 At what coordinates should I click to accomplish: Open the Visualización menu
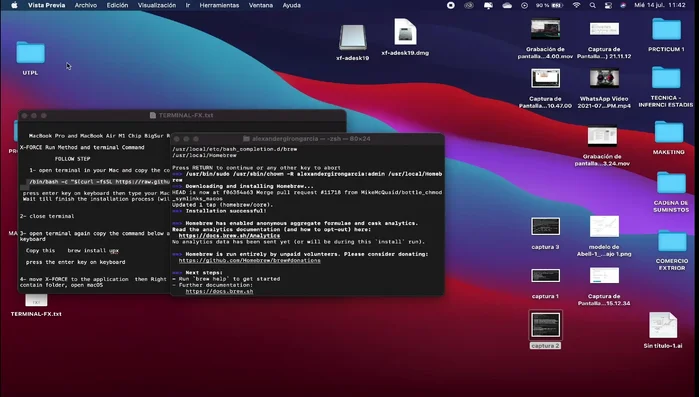[156, 5]
